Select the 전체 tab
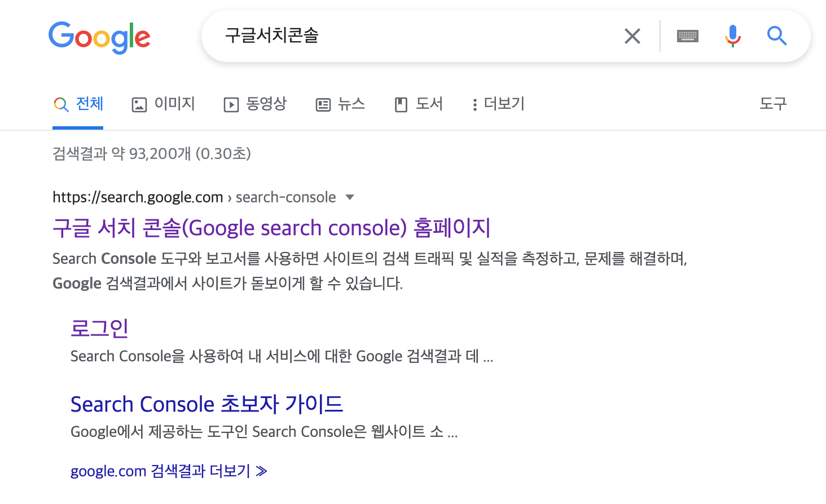This screenshot has width=826, height=504. pos(78,104)
